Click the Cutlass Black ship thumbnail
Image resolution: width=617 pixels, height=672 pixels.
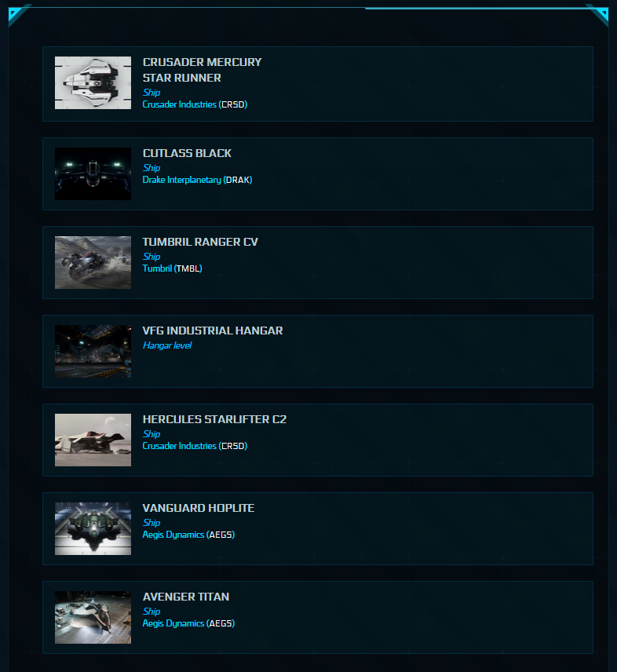pos(93,173)
